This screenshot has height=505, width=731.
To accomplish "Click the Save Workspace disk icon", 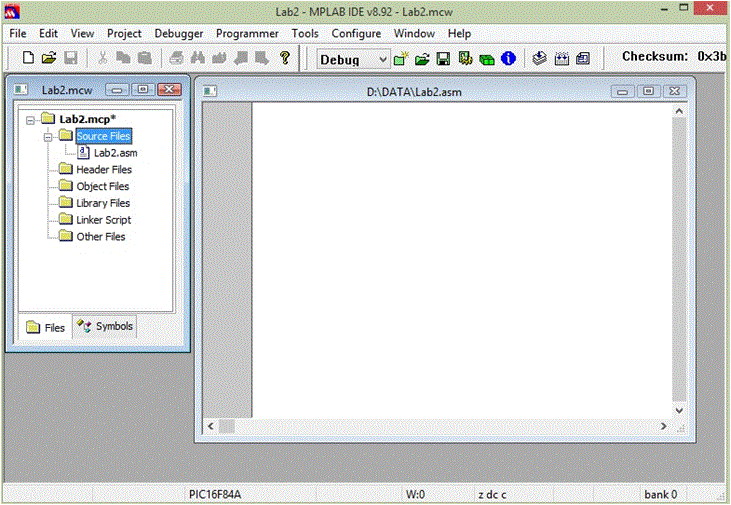I will pos(443,59).
